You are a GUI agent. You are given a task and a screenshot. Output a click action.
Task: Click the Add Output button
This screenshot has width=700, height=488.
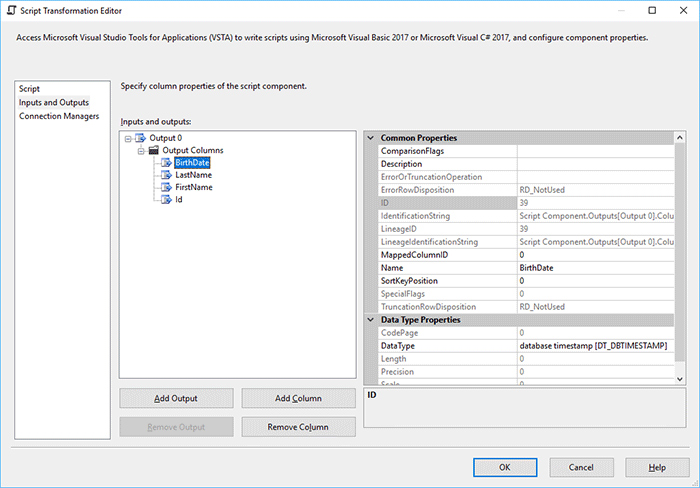coord(176,398)
